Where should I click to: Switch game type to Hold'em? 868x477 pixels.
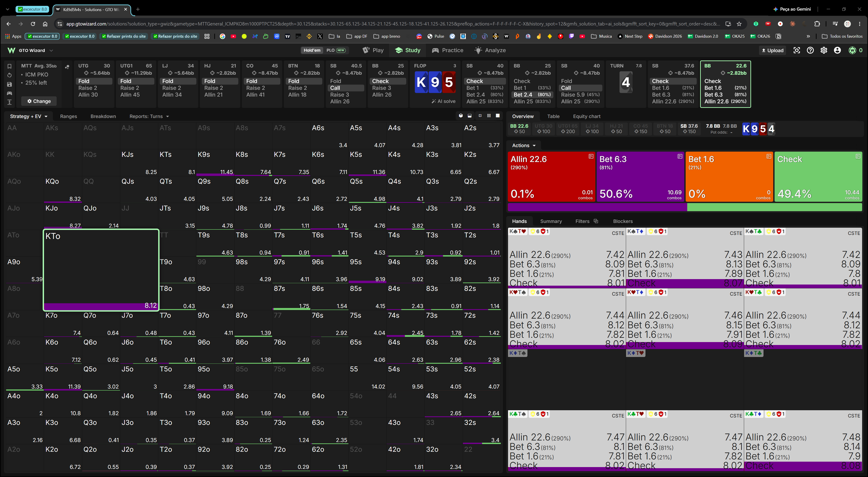pyautogui.click(x=312, y=50)
